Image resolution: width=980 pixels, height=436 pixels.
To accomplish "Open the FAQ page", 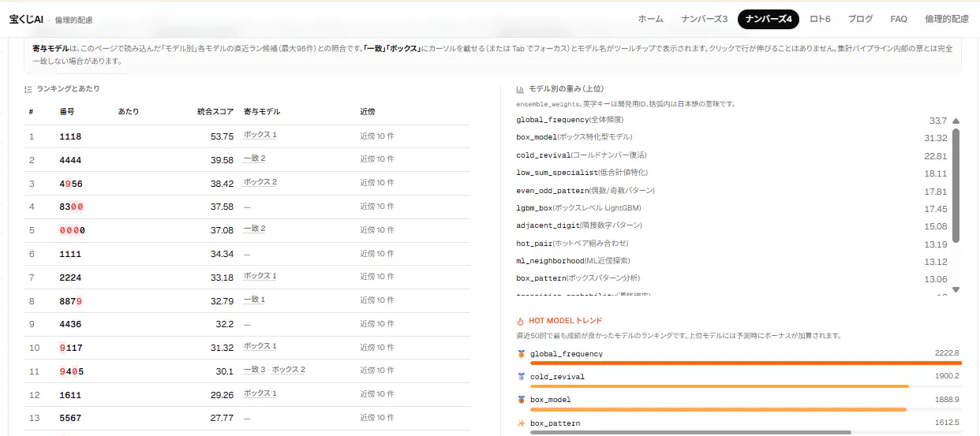I will coord(898,19).
